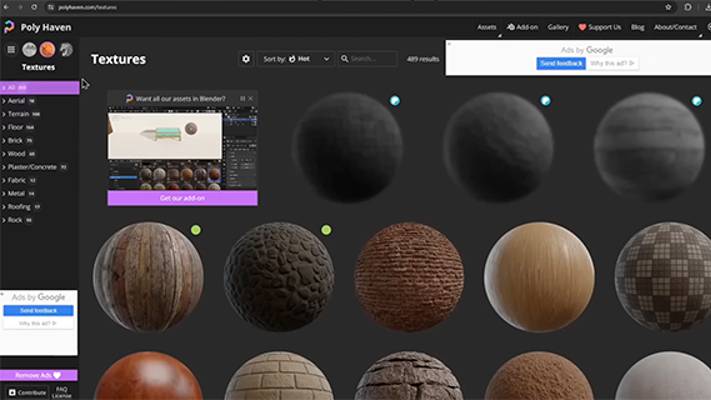
Task: Open the hamburger sidebar menu
Action: pos(11,49)
